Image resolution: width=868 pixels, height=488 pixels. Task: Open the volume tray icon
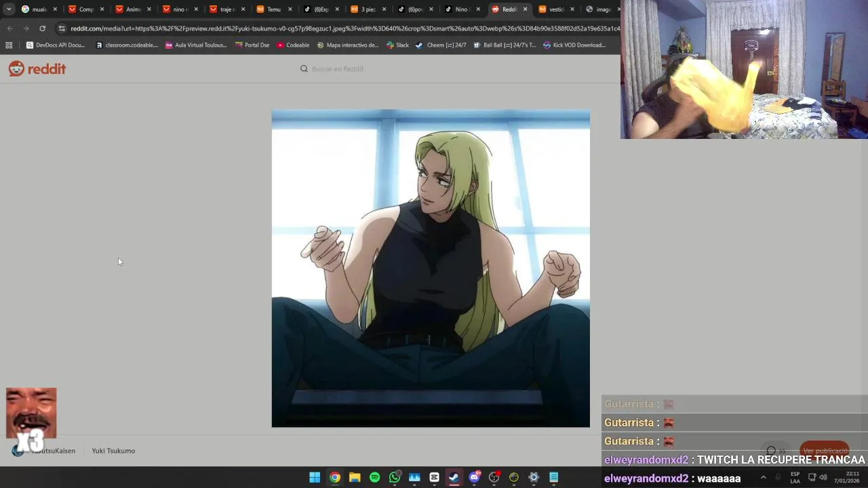[823, 477]
